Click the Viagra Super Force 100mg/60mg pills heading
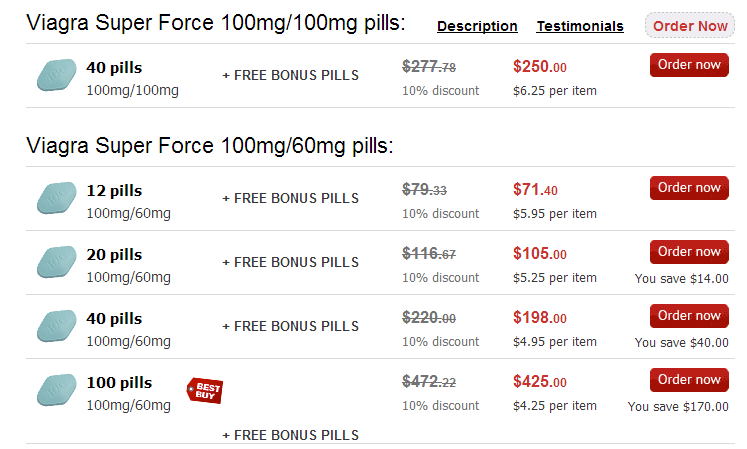The image size is (747, 449). pyautogui.click(x=210, y=145)
